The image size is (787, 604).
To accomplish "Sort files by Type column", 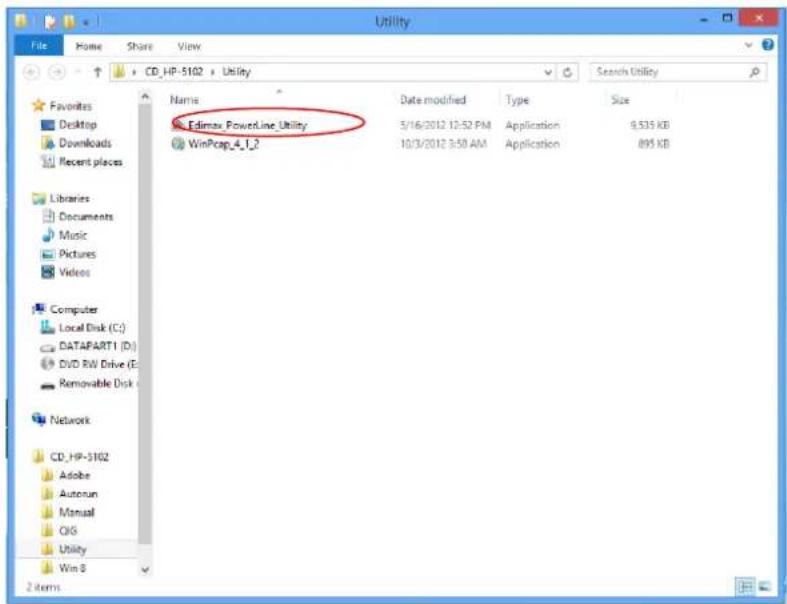I will (517, 100).
